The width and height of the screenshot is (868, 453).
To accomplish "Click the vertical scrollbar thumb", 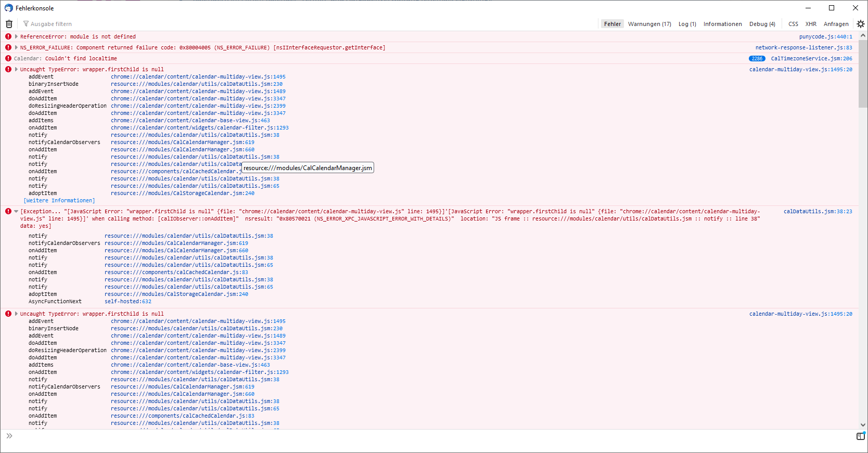I will pyautogui.click(x=863, y=74).
